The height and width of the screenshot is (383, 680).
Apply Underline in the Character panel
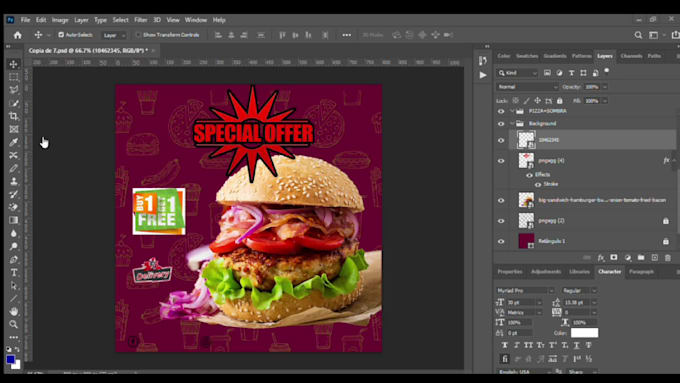point(576,345)
